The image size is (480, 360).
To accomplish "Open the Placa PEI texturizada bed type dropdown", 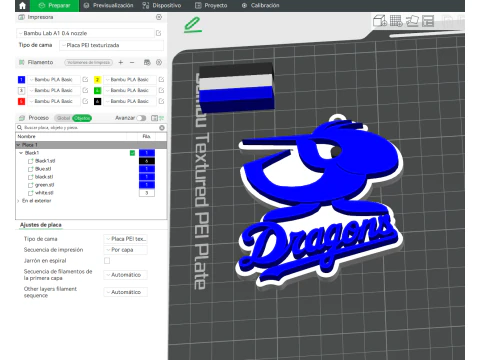I will 111,45.
